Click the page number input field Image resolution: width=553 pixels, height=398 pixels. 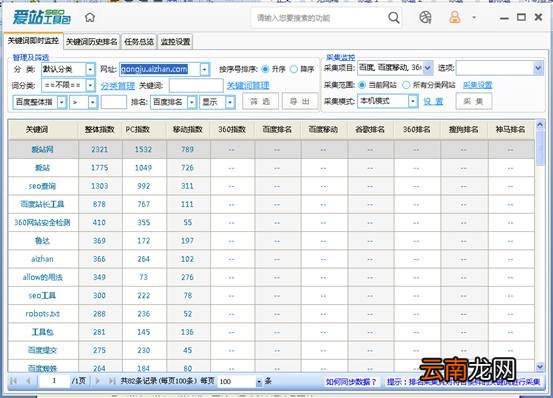54,381
